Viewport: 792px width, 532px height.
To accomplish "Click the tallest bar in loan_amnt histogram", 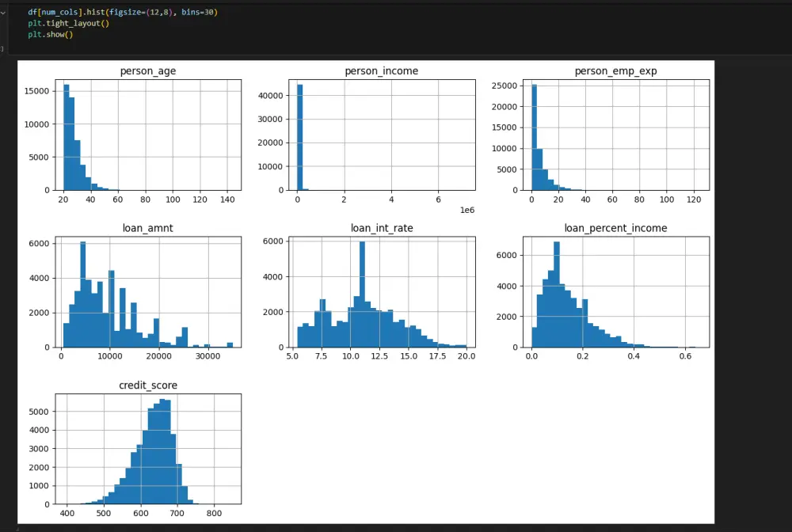I will coord(83,294).
